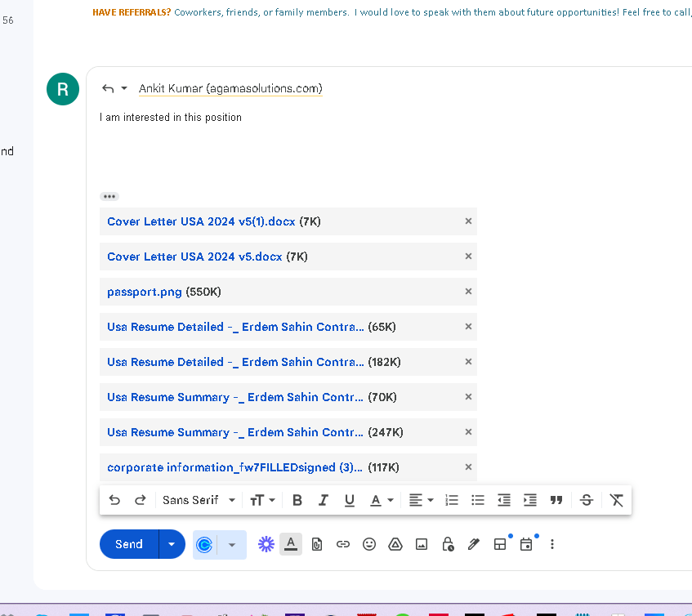The width and height of the screenshot is (692, 616).
Task: Set up a meeting time calendar icon
Action: [526, 544]
